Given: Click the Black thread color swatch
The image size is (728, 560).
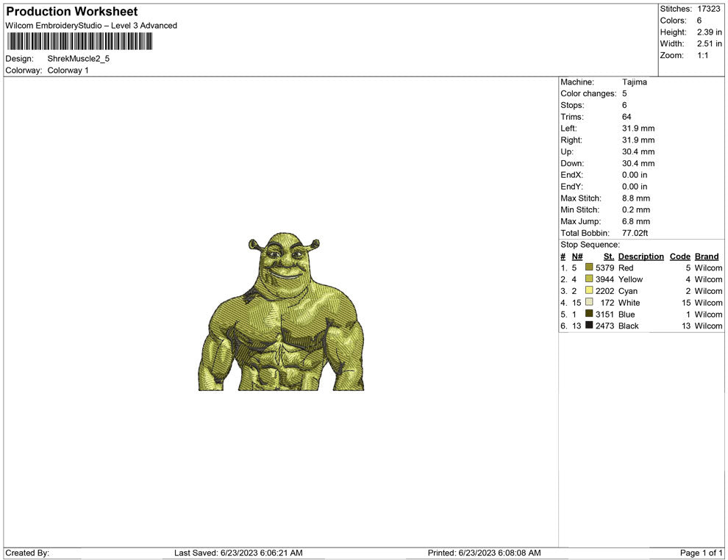Looking at the screenshot, I should pyautogui.click(x=589, y=326).
